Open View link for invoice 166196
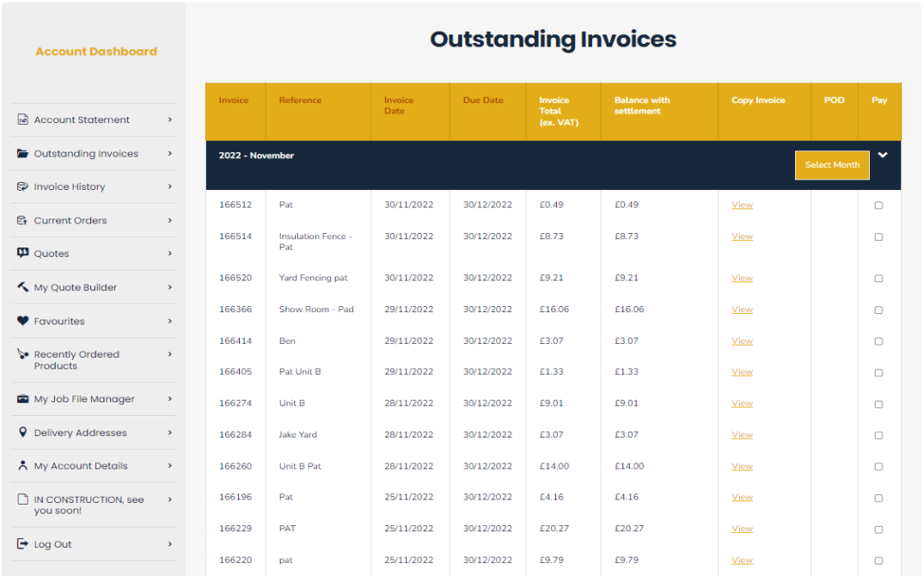This screenshot has height=576, width=924. [742, 497]
